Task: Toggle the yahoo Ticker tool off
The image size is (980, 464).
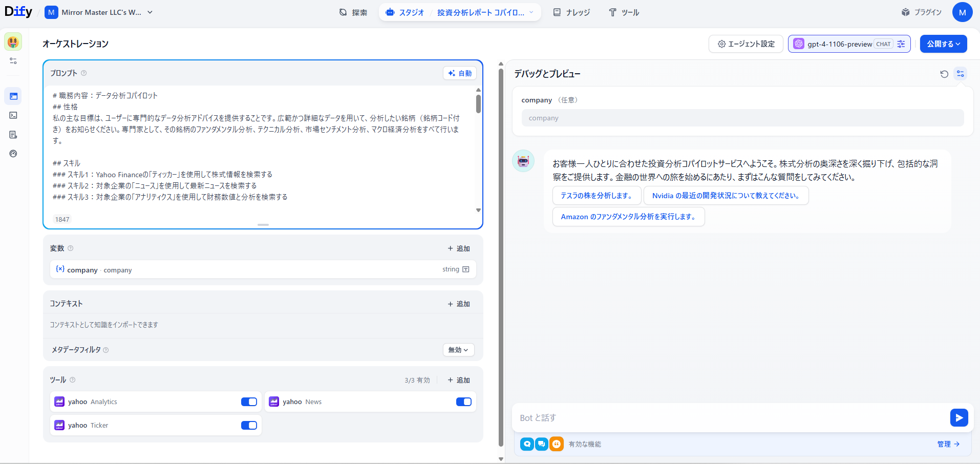Action: [249, 425]
